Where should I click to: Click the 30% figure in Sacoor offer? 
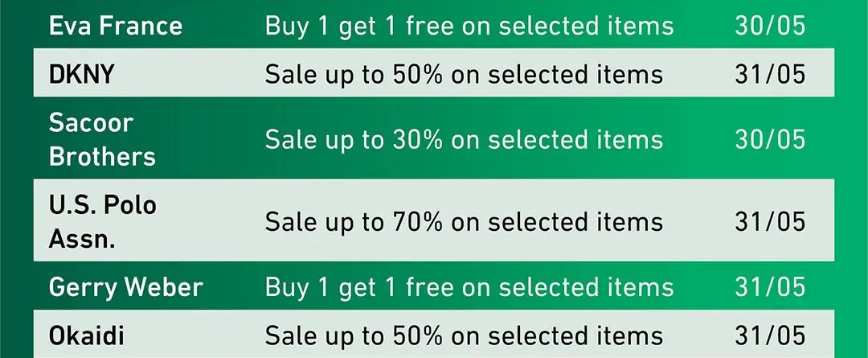pyautogui.click(x=417, y=139)
